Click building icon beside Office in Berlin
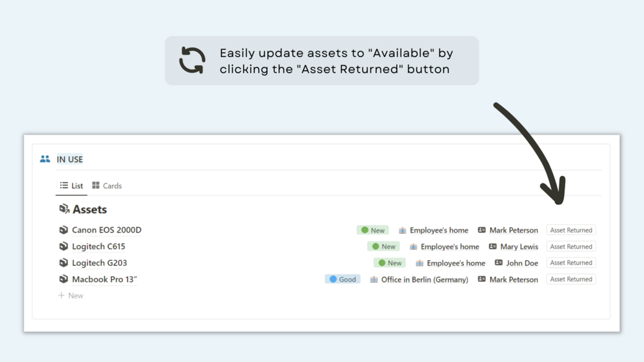 374,279
